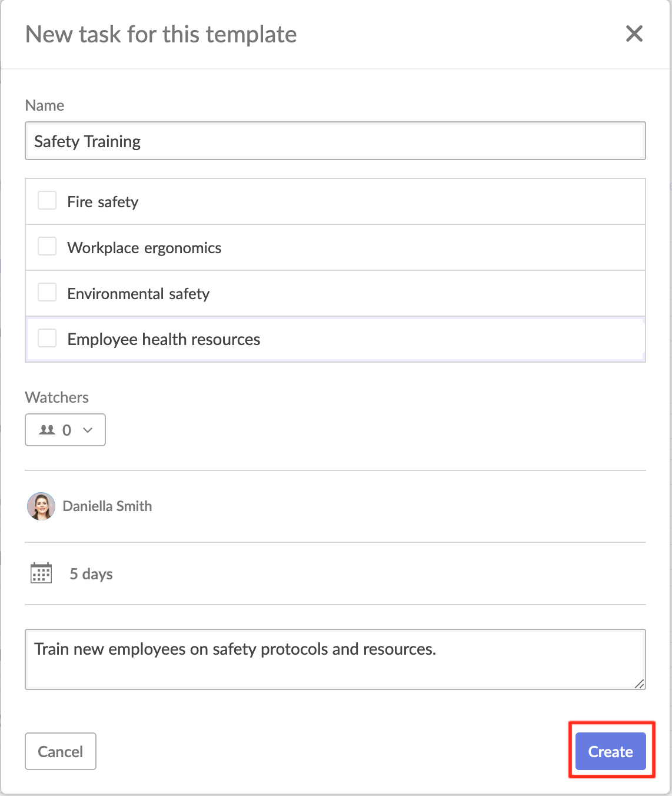The height and width of the screenshot is (796, 672).
Task: Close the dialog with the X icon
Action: click(x=634, y=34)
